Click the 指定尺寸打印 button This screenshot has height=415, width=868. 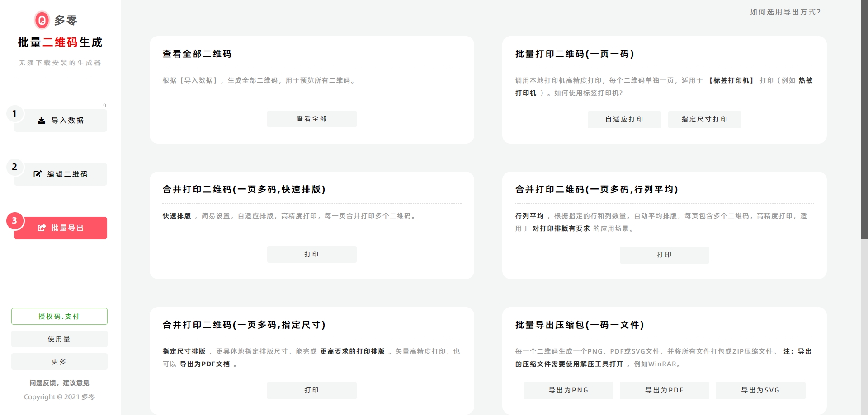(x=704, y=119)
